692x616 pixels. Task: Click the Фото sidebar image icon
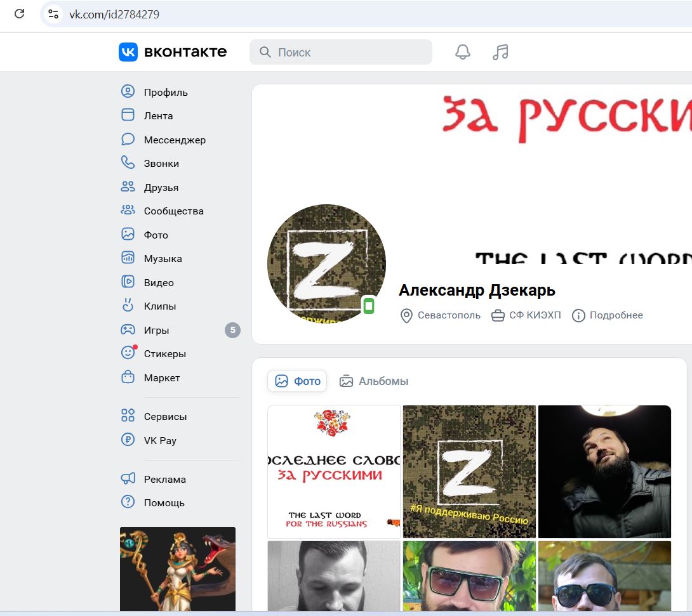point(128,234)
